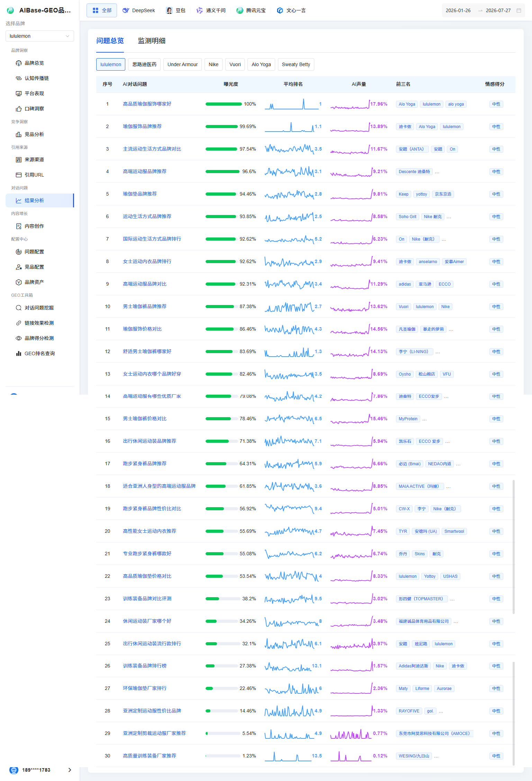Click the 情感得分 column header
Viewport: 532px width, 781px height.
[x=495, y=84]
